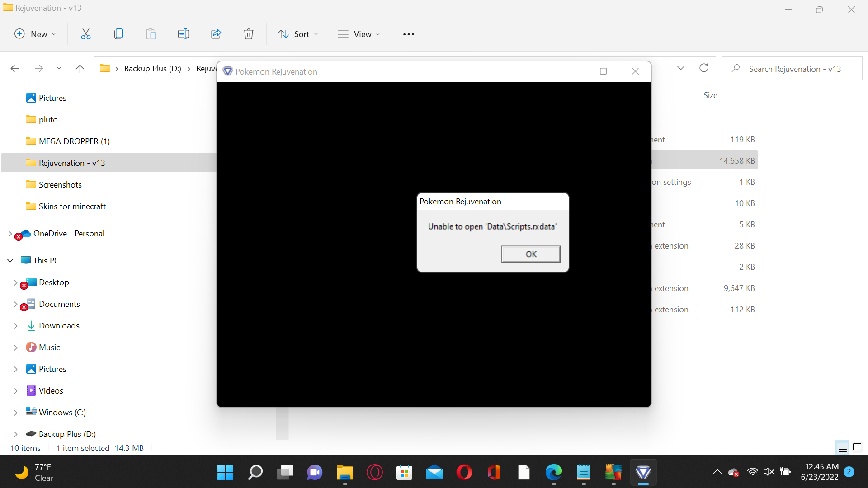
Task: Switch to large thumbnails view layout
Action: (857, 448)
